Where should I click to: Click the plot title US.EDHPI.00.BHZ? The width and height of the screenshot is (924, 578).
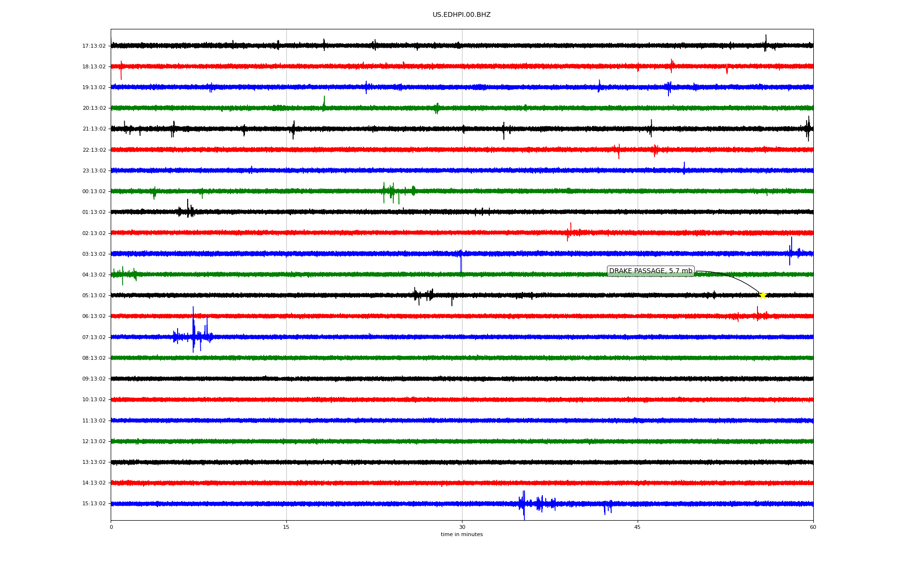(462, 15)
